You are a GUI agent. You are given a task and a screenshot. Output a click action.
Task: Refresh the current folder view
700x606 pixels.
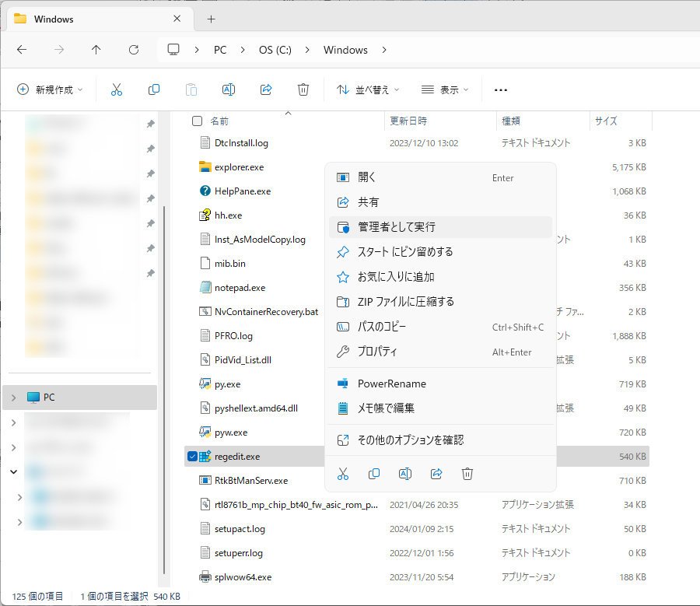[x=134, y=50]
